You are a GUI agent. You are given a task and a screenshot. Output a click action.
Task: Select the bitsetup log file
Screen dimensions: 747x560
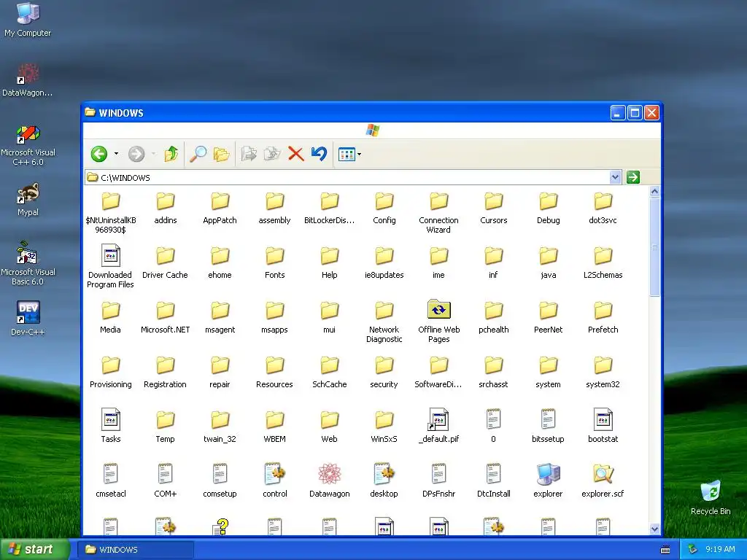[548, 426]
